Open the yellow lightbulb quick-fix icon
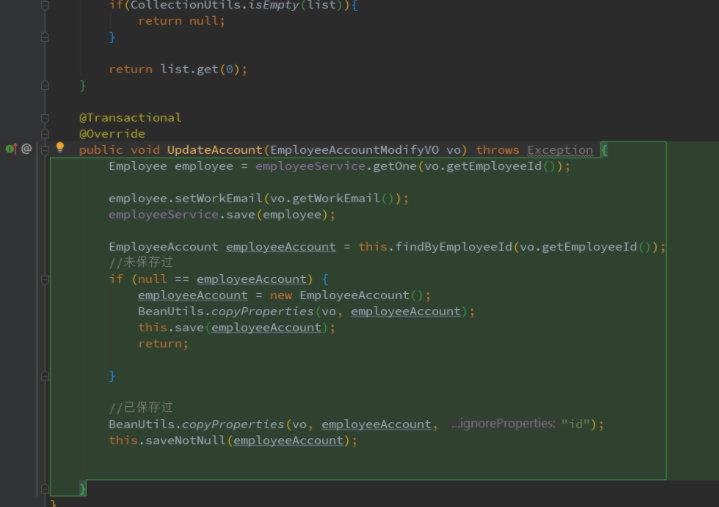This screenshot has width=719, height=507. [x=60, y=147]
